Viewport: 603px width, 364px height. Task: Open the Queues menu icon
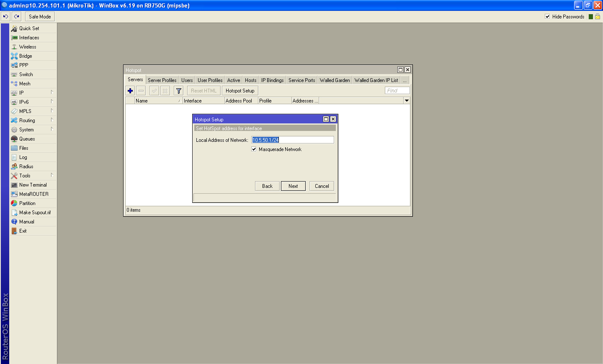(x=14, y=139)
